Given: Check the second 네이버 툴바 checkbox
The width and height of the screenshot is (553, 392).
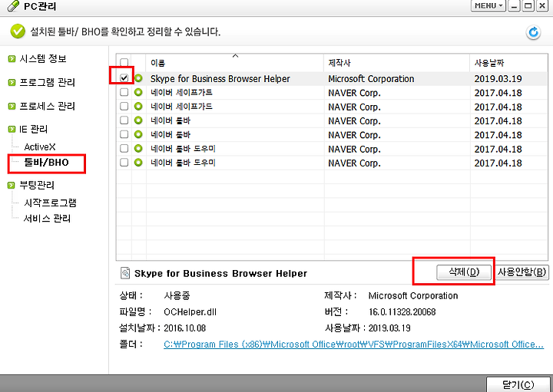Looking at the screenshot, I should [x=124, y=134].
